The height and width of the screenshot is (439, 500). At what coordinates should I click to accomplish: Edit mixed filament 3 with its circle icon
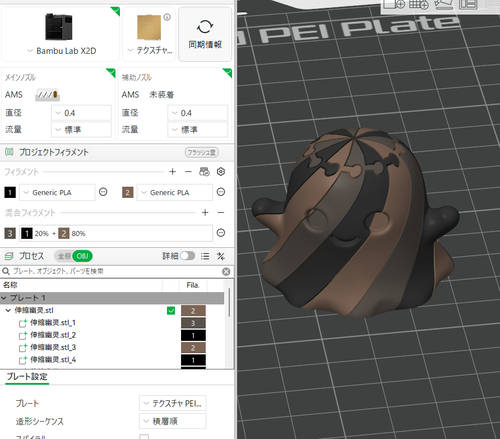221,233
